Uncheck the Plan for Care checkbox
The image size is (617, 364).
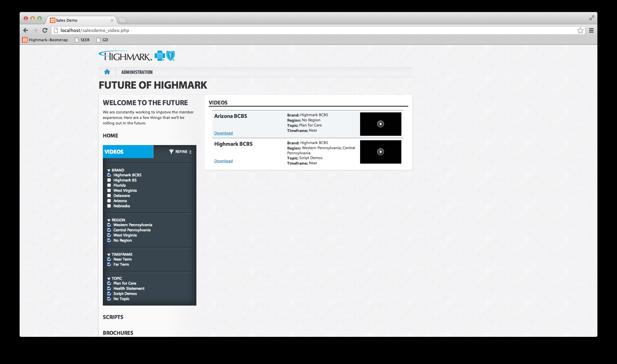109,283
